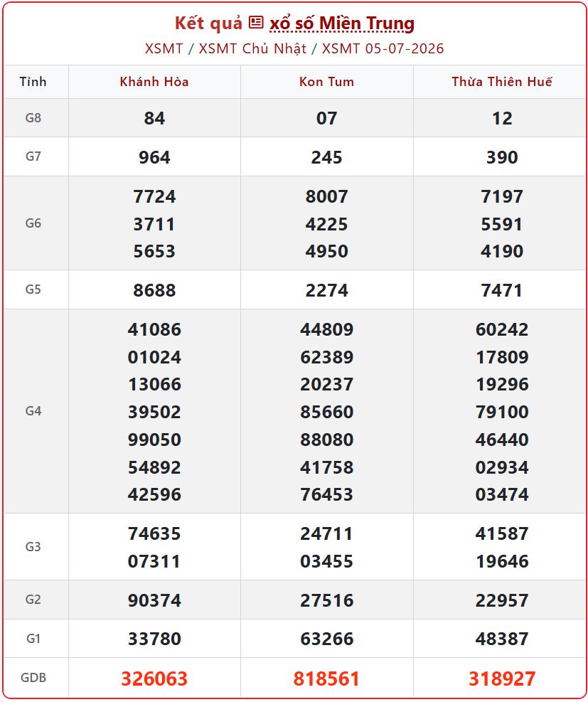Click the G4 row label
The image size is (588, 702).
(x=33, y=410)
